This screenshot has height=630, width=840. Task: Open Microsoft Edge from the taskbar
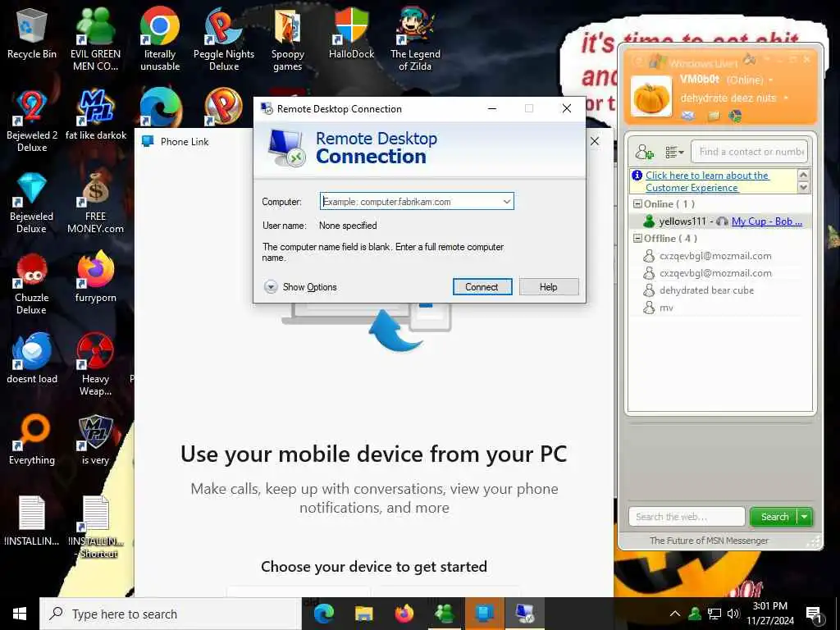tap(323, 614)
